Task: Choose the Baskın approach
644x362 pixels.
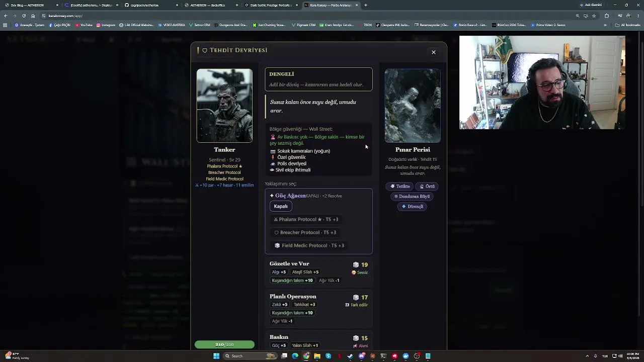Action: pyautogui.click(x=318, y=341)
